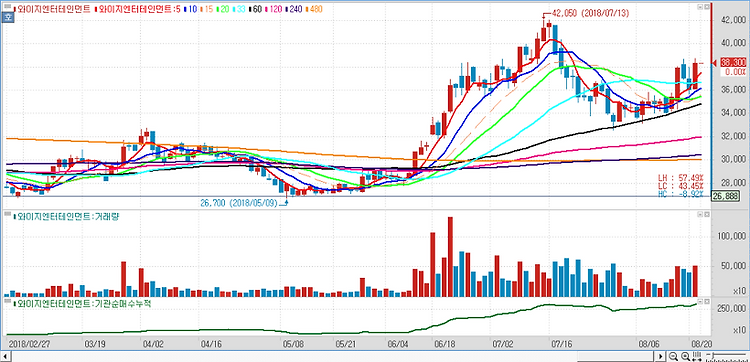Click the 기관순매수누적 indicator label
This screenshot has height=362, width=750.
pyautogui.click(x=81, y=303)
